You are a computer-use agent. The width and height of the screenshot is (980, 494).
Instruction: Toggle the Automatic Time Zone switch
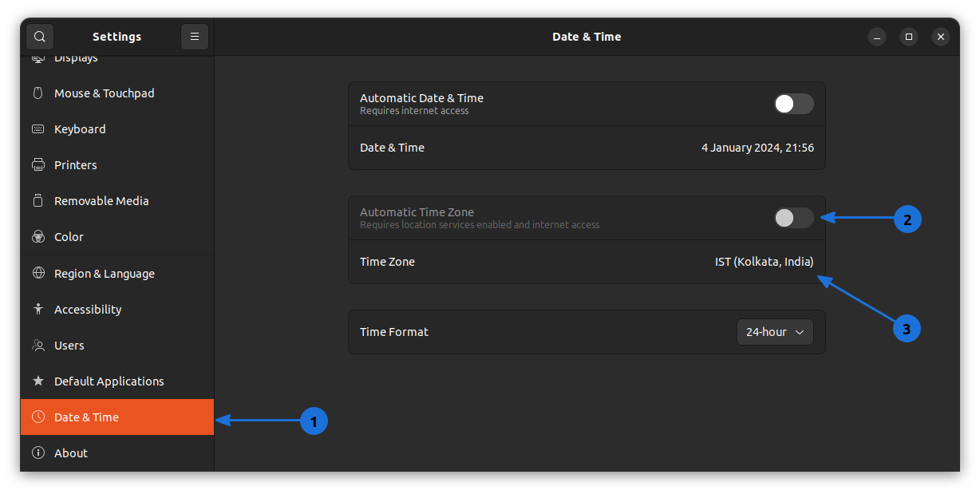793,218
